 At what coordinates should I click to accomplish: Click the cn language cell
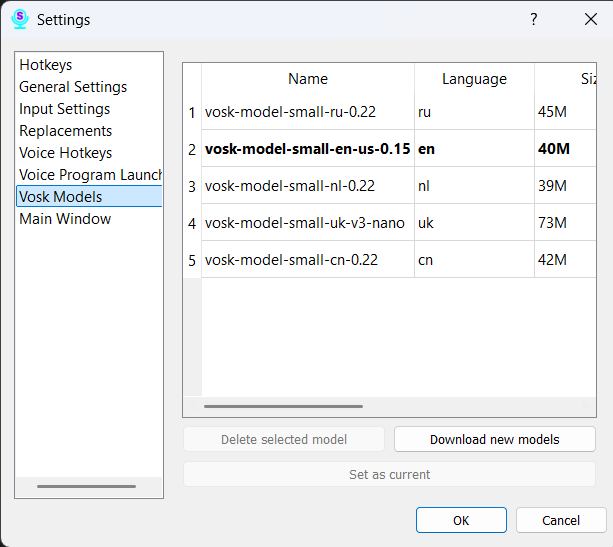click(474, 260)
